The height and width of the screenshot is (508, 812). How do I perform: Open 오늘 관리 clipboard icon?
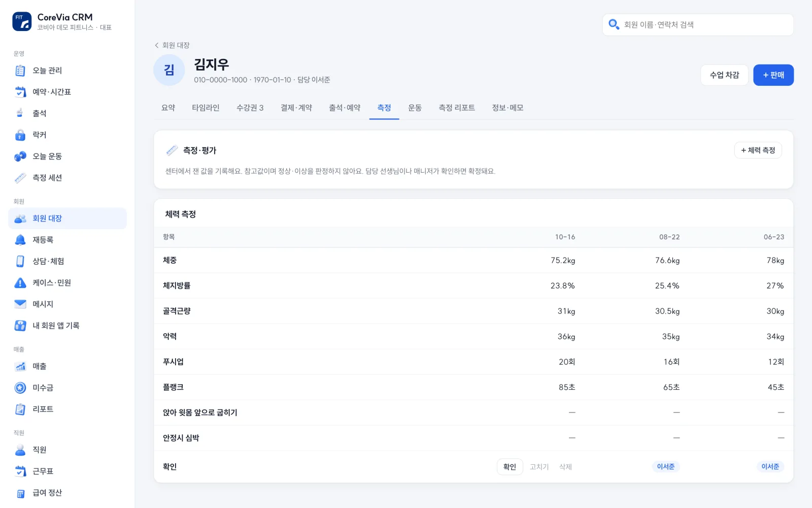point(20,71)
